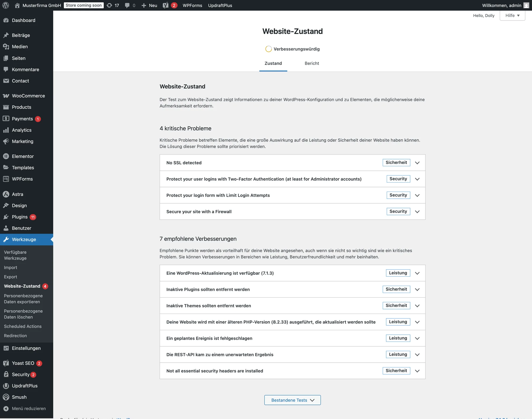Open Marketing in sidebar
Viewport: 532px width, 419px height.
pos(27,141)
